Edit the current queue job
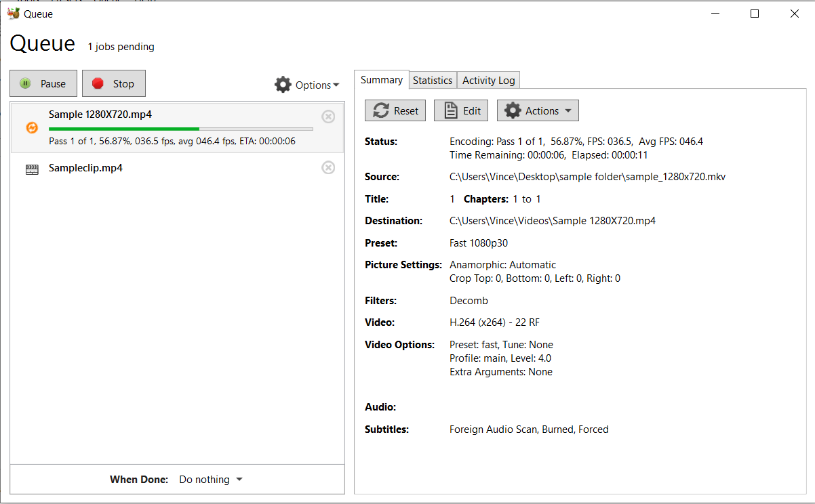This screenshot has height=504, width=815. pos(460,110)
